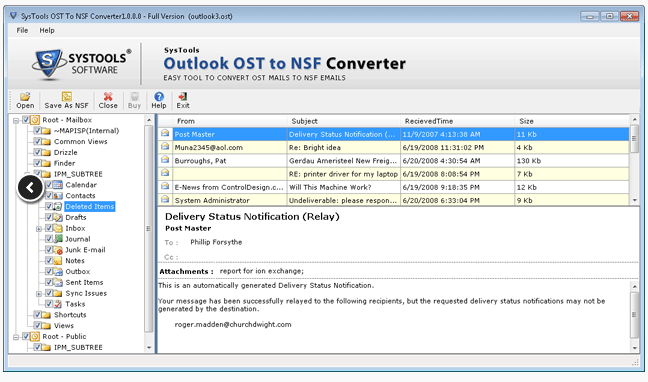Click envelope icon of E-News from ControlDesign email
Viewport: 648px width, 382px height.
pos(165,186)
